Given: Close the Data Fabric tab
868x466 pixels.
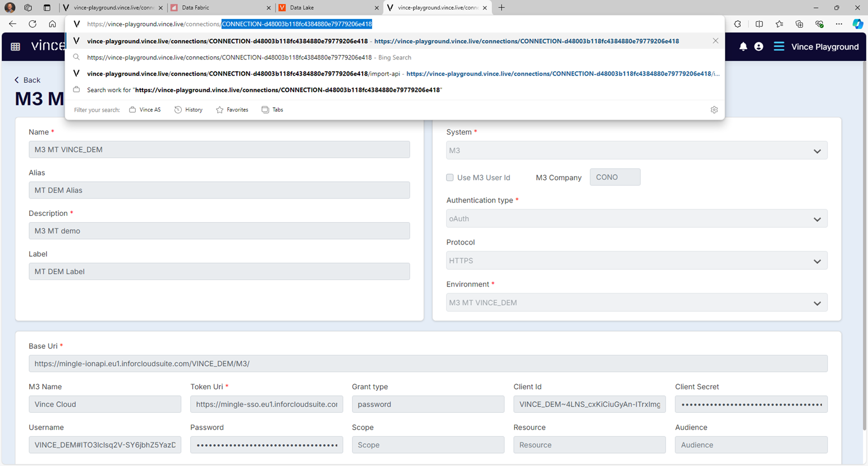Looking at the screenshot, I should [x=269, y=8].
